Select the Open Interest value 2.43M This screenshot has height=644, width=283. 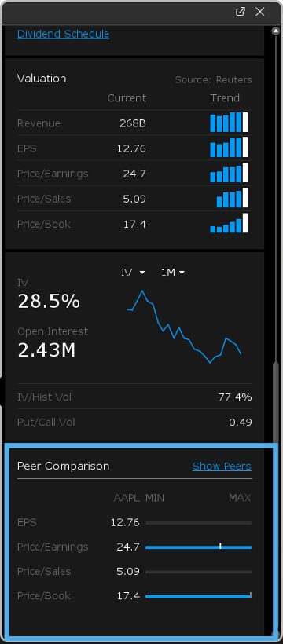pyautogui.click(x=46, y=350)
